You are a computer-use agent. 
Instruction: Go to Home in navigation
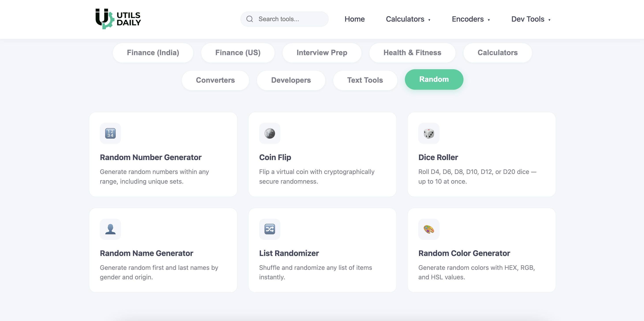click(354, 19)
